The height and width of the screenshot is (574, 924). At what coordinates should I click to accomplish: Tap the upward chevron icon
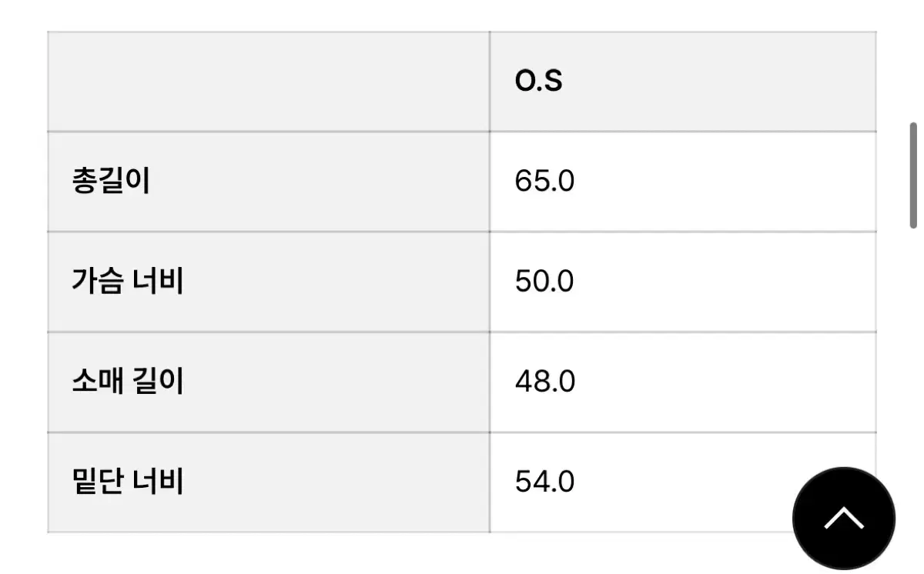pos(844,519)
